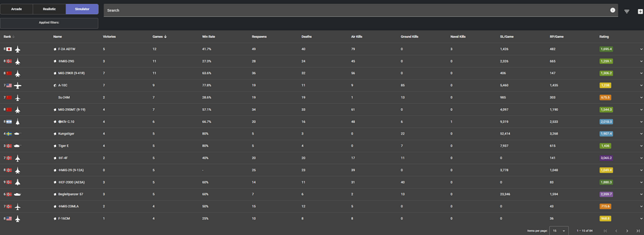644x235 pixels.
Task: Sort by Games column header
Action: 159,37
